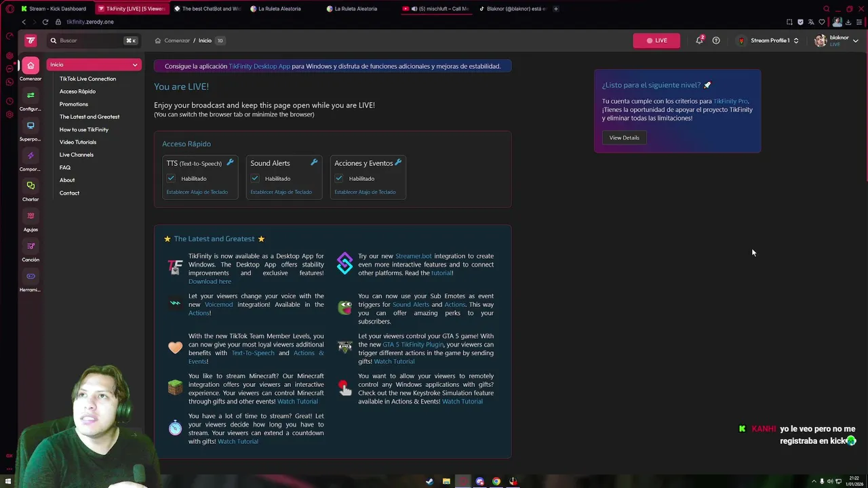Switch to The best ChatBot browser tab
Viewport: 868px width, 488px height.
(207, 9)
